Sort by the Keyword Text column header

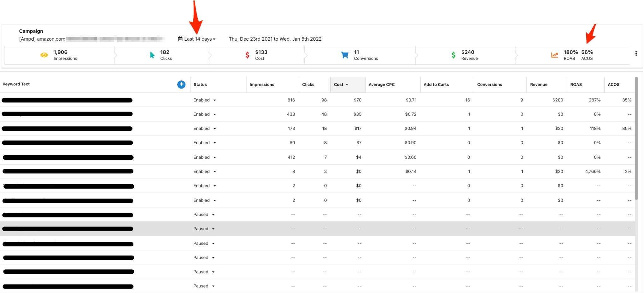[16, 84]
